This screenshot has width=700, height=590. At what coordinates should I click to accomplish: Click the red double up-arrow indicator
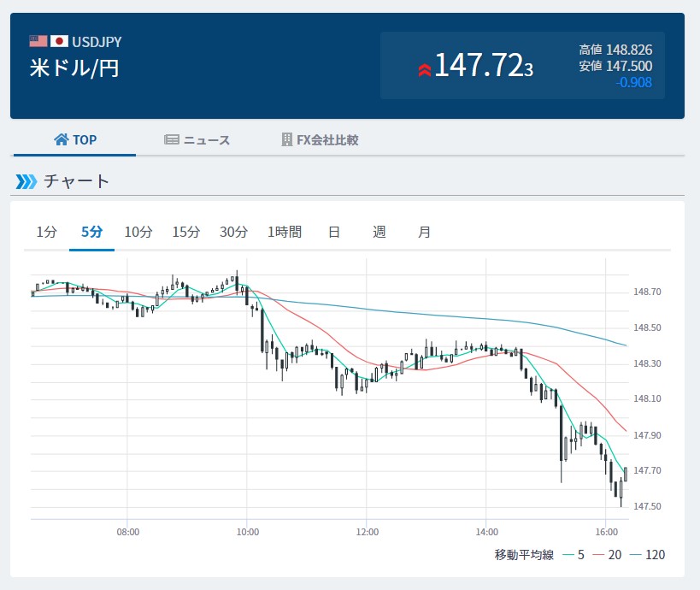coord(424,69)
